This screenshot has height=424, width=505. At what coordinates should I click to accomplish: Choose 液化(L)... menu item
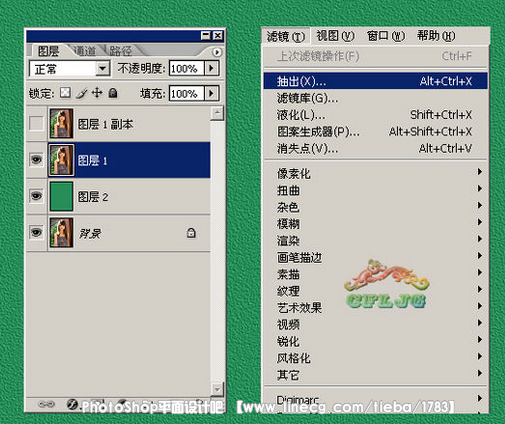point(375,115)
